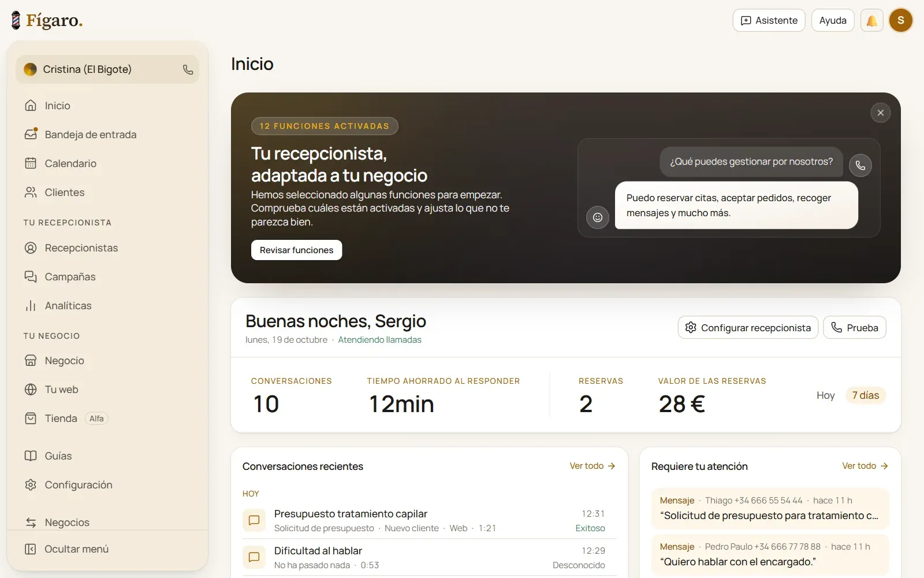Open the user avatar S menu

(x=900, y=20)
